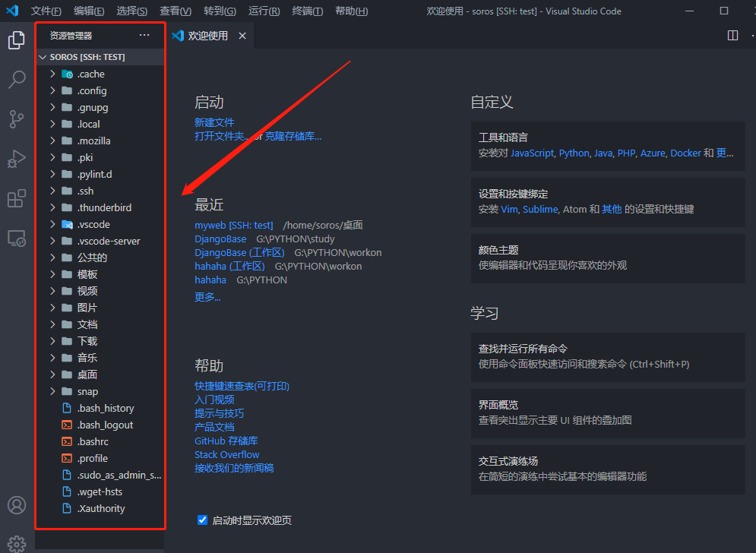Viewport: 756px width, 553px height.
Task: Open explorer panel more actions ellipsis
Action: [x=144, y=35]
